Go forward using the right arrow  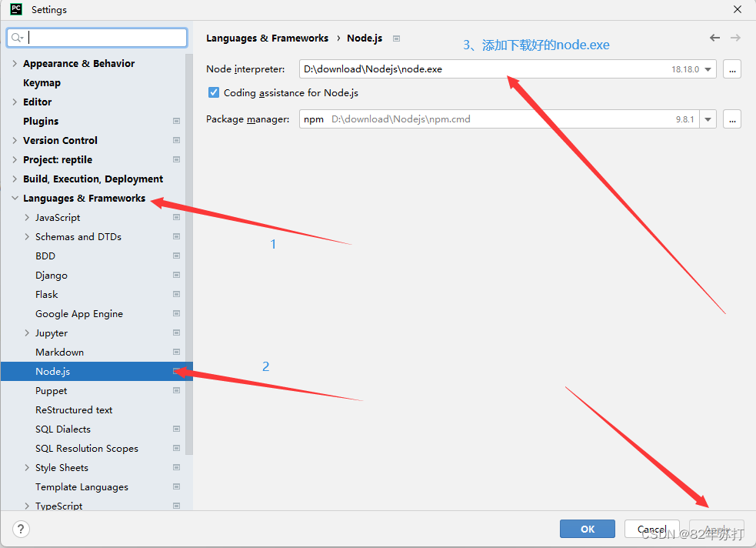735,38
